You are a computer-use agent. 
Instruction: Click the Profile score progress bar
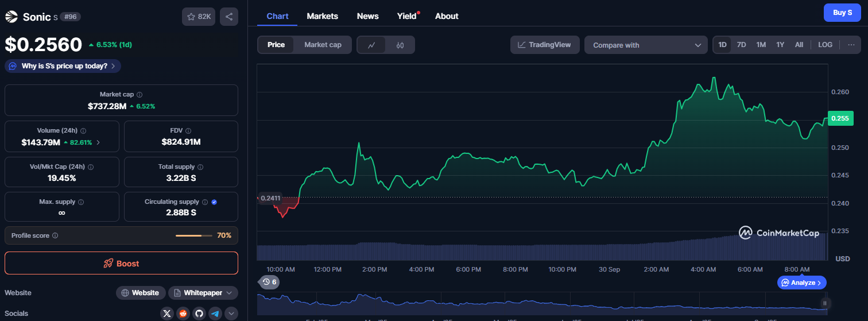coord(194,235)
